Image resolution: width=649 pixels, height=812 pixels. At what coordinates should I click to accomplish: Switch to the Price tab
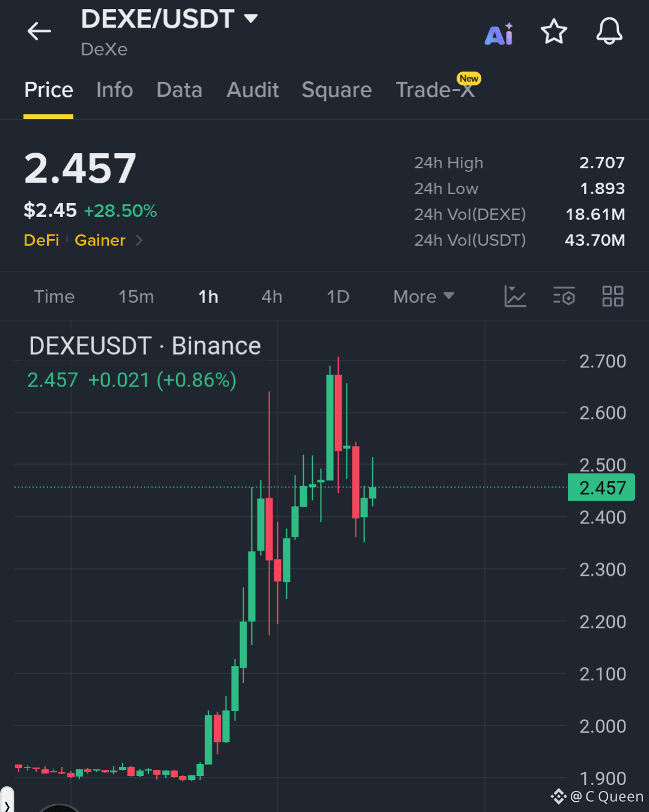coord(49,90)
